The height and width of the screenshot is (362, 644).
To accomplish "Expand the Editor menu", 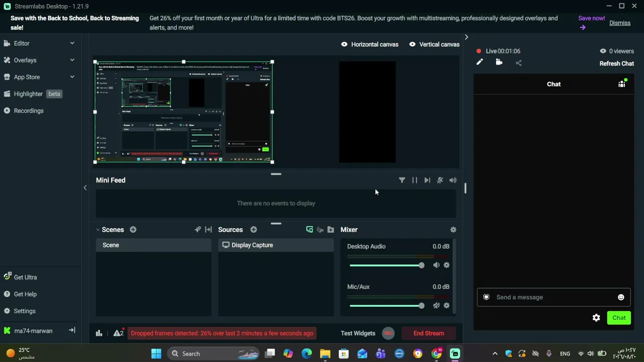I will coord(72,43).
